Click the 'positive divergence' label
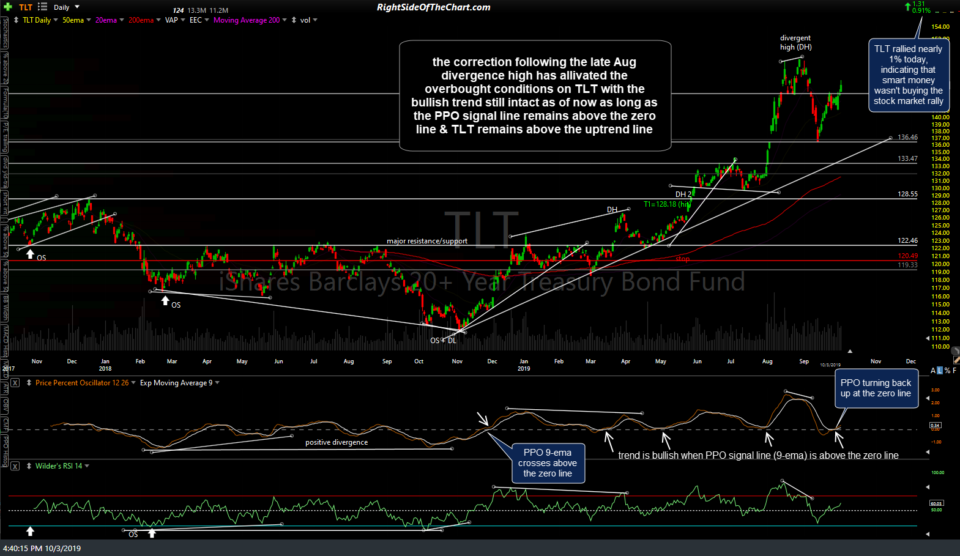The height and width of the screenshot is (556, 960). 337,442
